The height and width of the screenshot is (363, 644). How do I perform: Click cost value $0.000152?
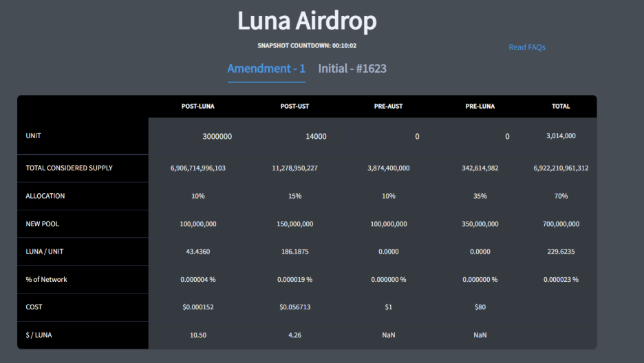click(198, 307)
